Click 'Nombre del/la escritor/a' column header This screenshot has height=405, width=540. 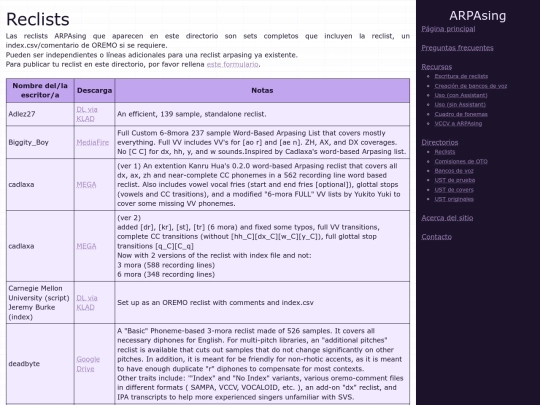(40, 91)
